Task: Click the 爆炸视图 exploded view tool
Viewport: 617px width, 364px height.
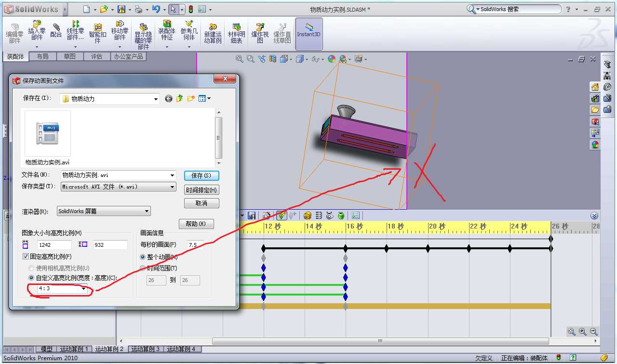Action: (x=260, y=33)
